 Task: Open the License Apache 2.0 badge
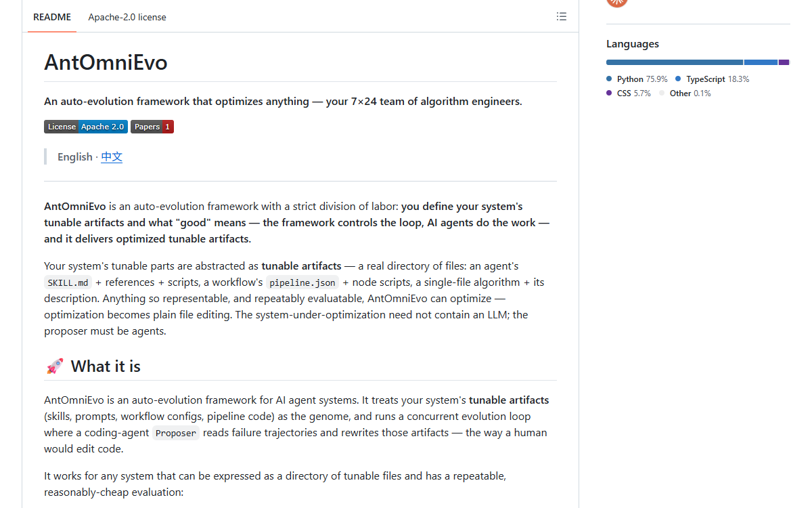click(86, 127)
